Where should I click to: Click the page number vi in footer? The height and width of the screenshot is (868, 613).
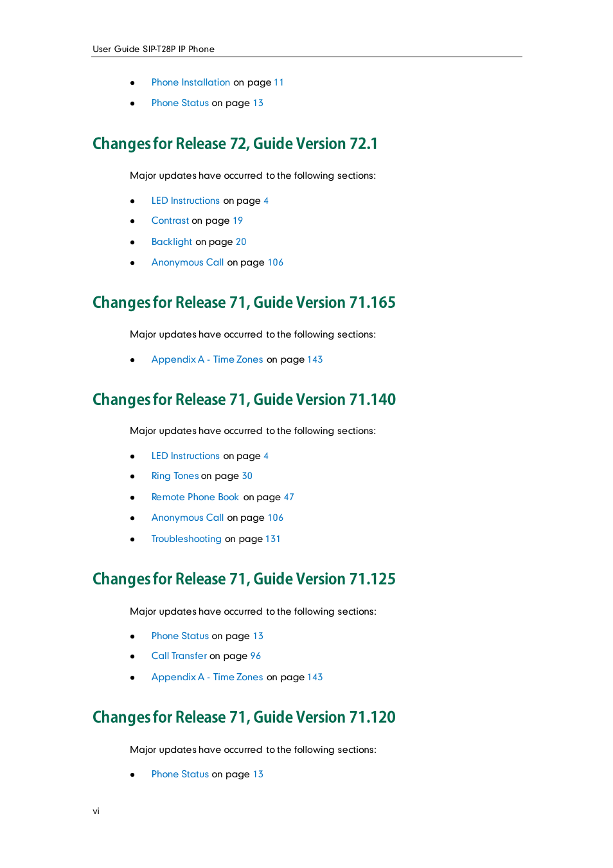click(x=96, y=811)
